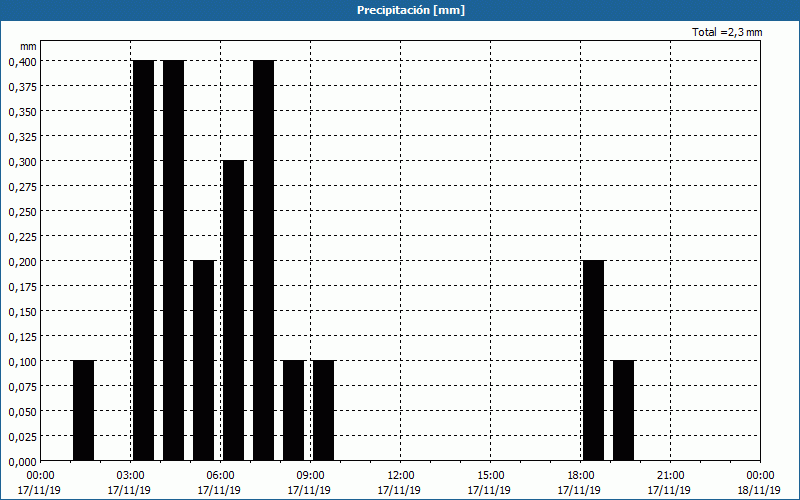Click the 03:00 time label on x-axis
Viewport: 800px width, 500px height.
point(130,476)
